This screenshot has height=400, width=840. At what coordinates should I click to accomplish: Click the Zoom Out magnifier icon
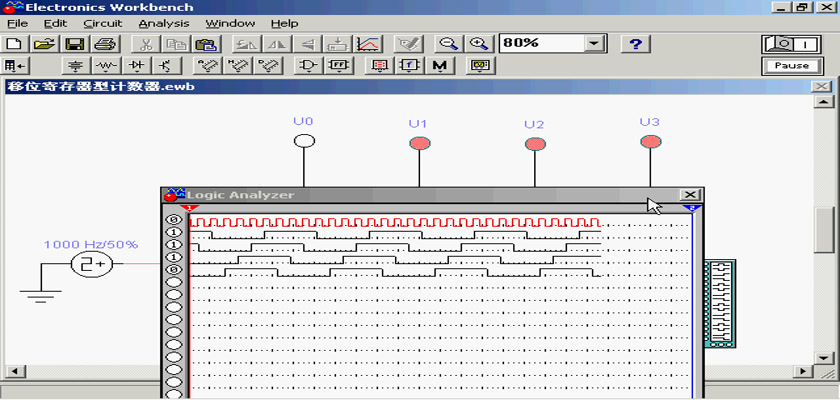(450, 44)
